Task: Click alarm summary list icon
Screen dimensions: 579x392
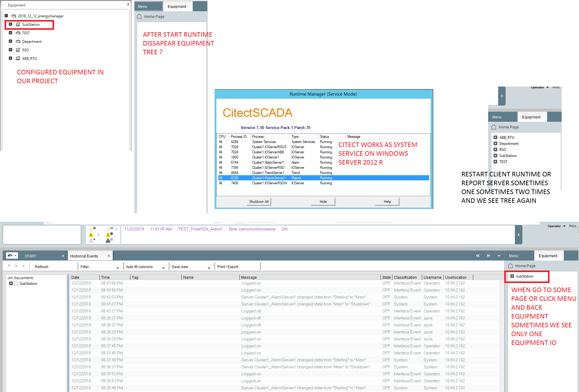Action: point(109,240)
